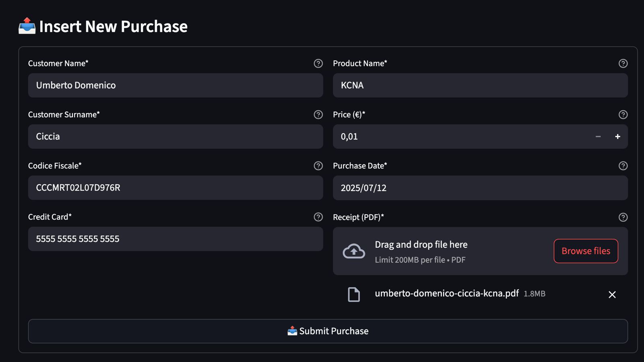Remove uploaded umberto-domenico-ciccia-kcna.pdf file
Image resolution: width=644 pixels, height=362 pixels.
pos(612,295)
